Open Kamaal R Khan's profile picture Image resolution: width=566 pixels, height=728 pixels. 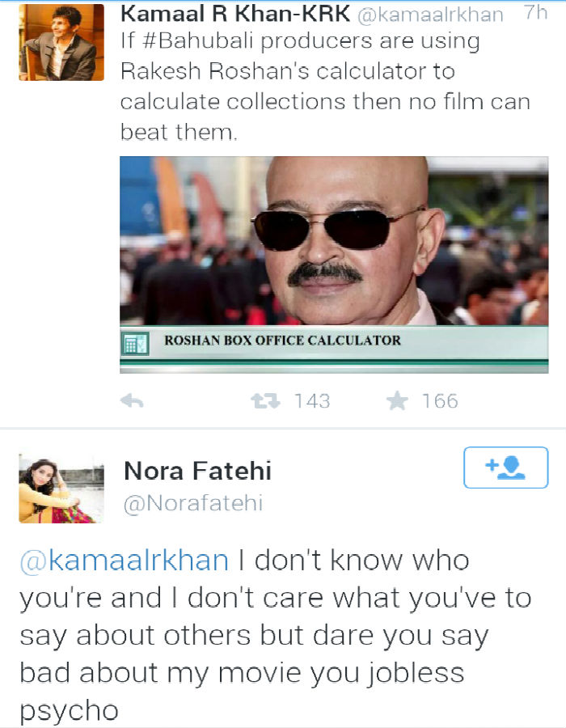pyautogui.click(x=61, y=42)
